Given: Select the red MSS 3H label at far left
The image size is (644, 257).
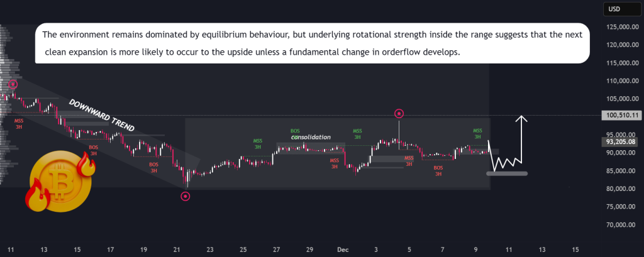Looking at the screenshot, I should coord(19,122).
